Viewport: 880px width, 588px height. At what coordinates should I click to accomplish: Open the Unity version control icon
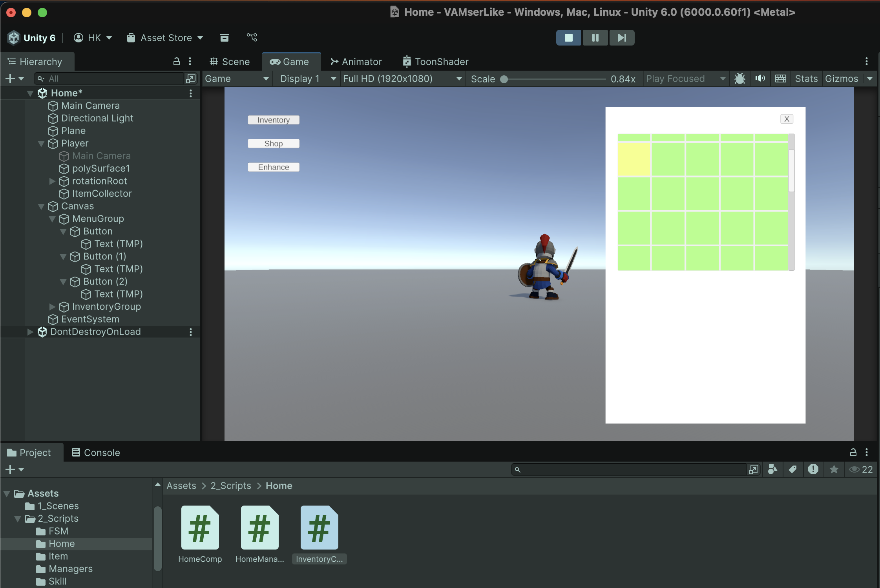point(252,37)
